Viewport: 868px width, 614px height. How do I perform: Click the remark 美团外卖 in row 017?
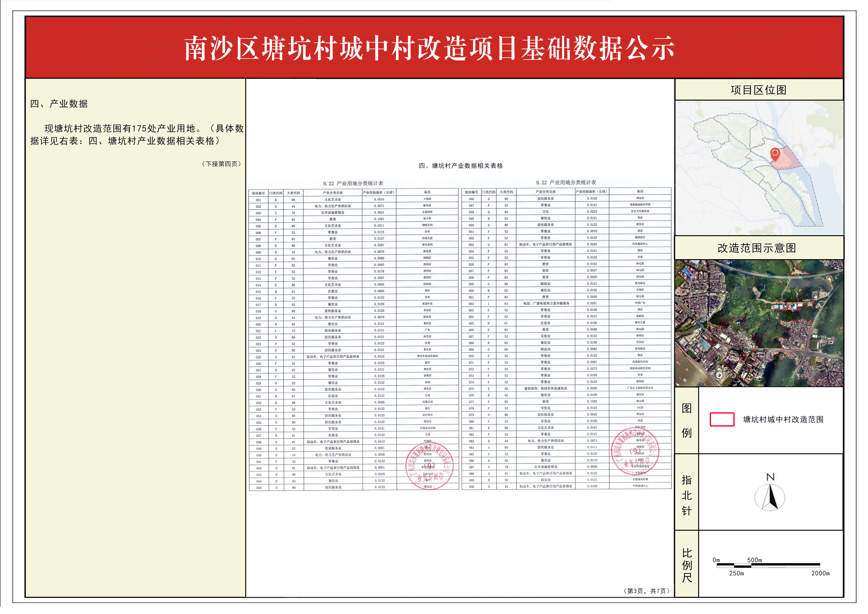[427, 304]
